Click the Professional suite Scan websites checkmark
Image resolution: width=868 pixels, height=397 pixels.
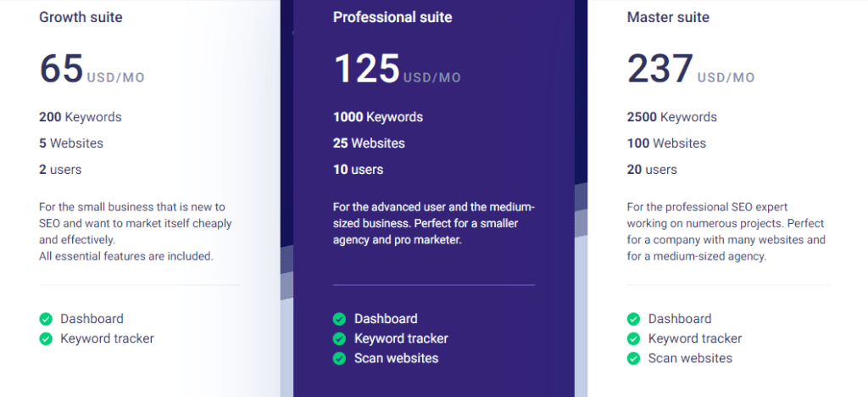coord(339,358)
